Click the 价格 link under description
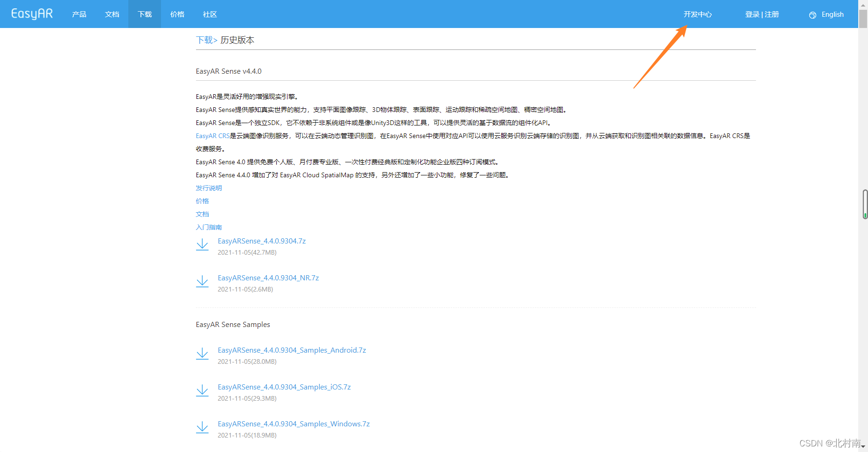The width and height of the screenshot is (868, 452). [x=202, y=201]
